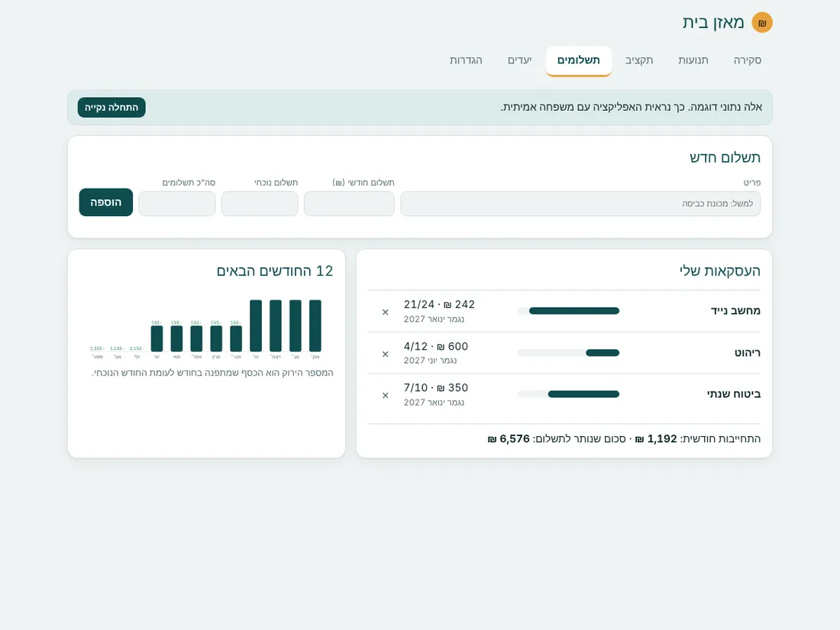
Task: Click the monthly commitment total ₪ 1,192
Action: (x=656, y=439)
